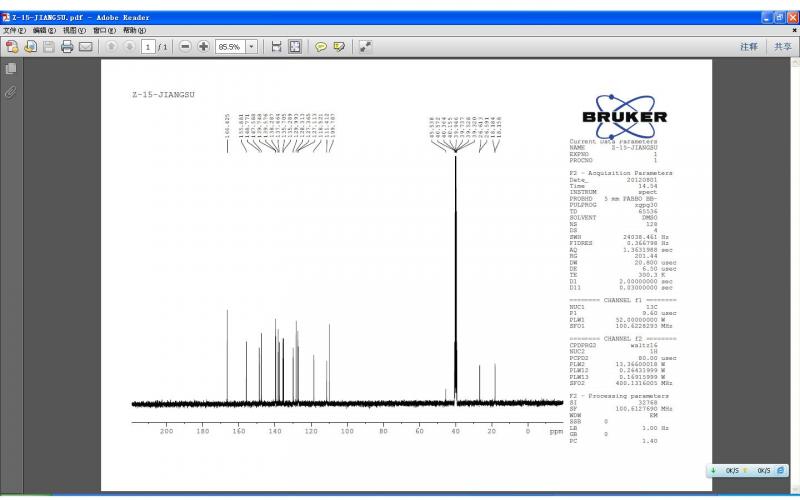Click the 85.5% zoom value field
This screenshot has height=500, width=800.
coord(230,47)
